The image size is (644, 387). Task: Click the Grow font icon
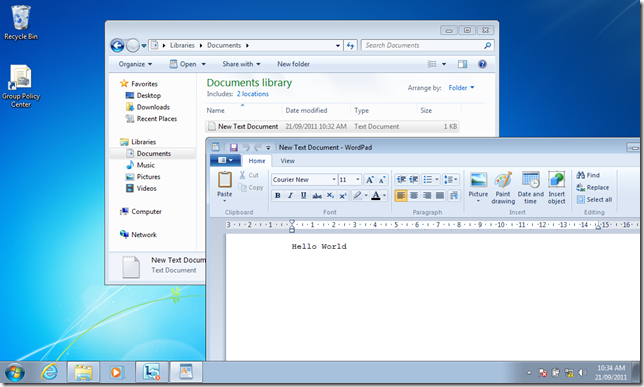click(x=370, y=180)
